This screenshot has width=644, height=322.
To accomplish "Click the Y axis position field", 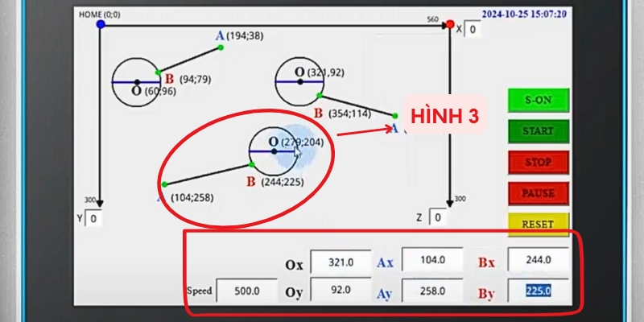I will click(93, 218).
